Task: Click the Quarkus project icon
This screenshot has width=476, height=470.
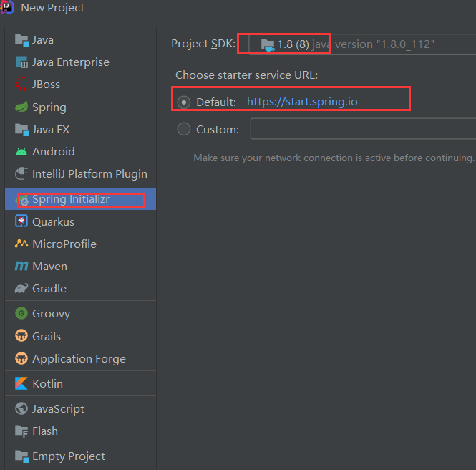Action: pyautogui.click(x=21, y=222)
